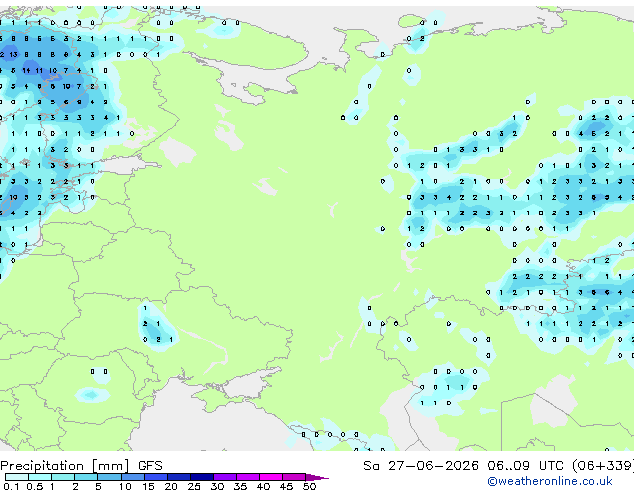Image resolution: width=634 pixels, height=490 pixels.
Task: Click the 0.5–1 mm legend color swatch
Action: click(40, 477)
